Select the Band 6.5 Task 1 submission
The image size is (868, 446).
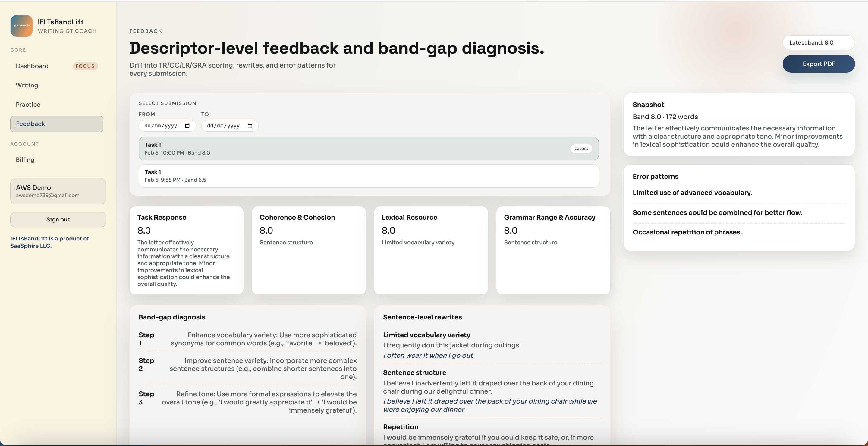369,175
